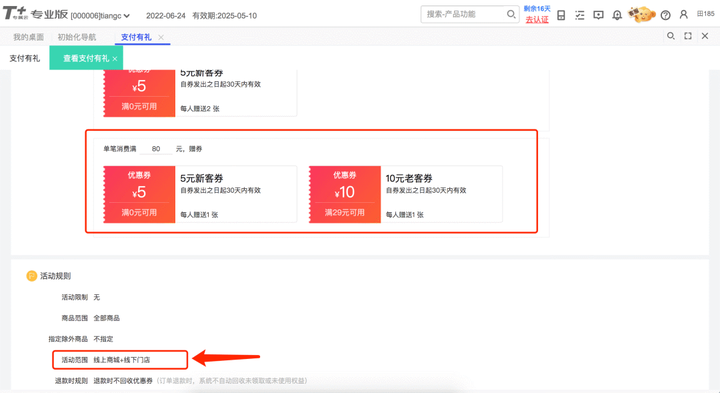Click 每人赠送1 张 under 10元老客券
Screen dimensions: 720x393
405,214
